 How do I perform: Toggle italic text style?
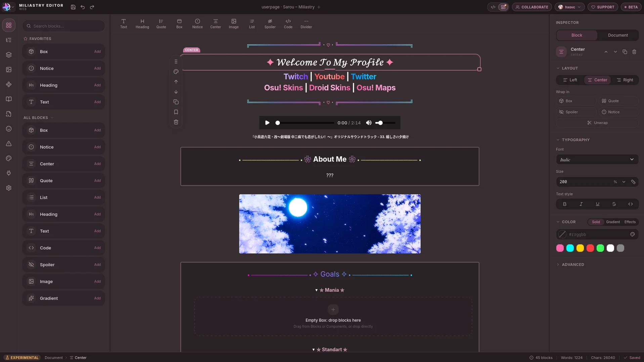pos(581,204)
